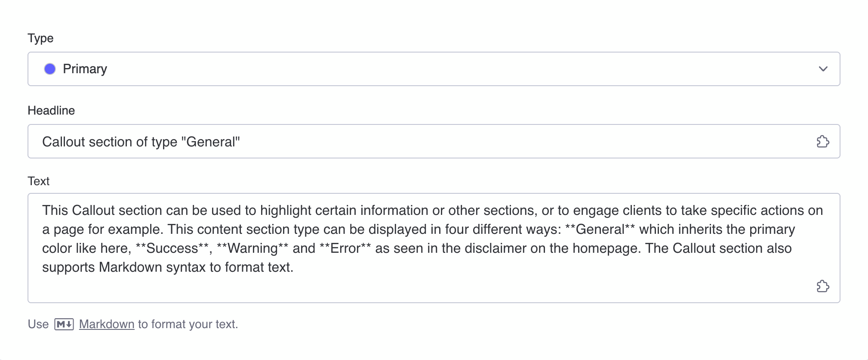Click the blue Primary color dot
Screen dimensions: 868x360
click(50, 69)
